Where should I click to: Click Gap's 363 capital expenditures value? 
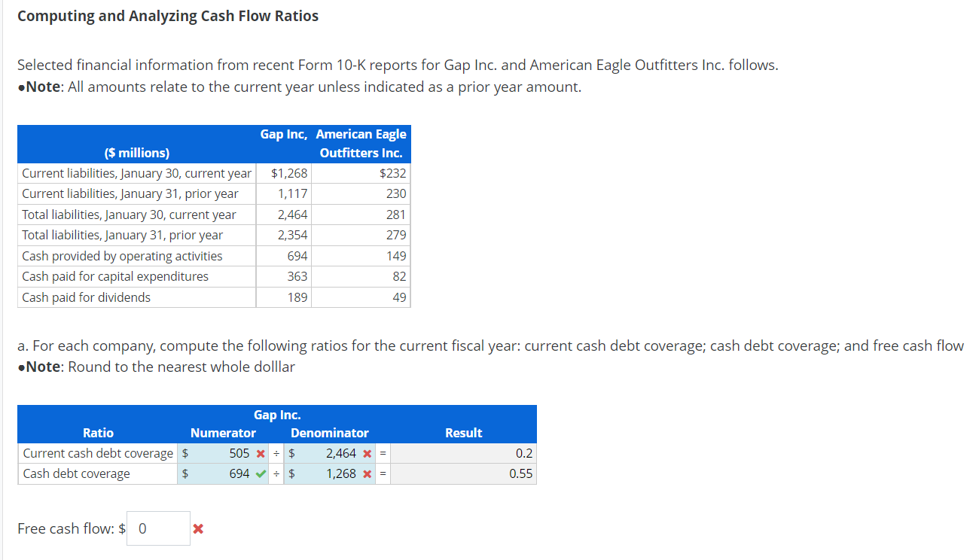tap(297, 277)
